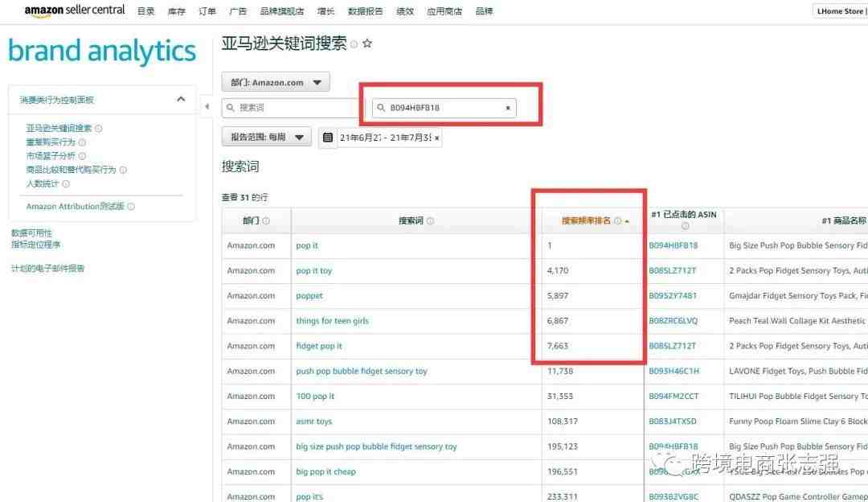The width and height of the screenshot is (868, 502).
Task: Click info icon in 搜索词 column header
Action: click(430, 221)
